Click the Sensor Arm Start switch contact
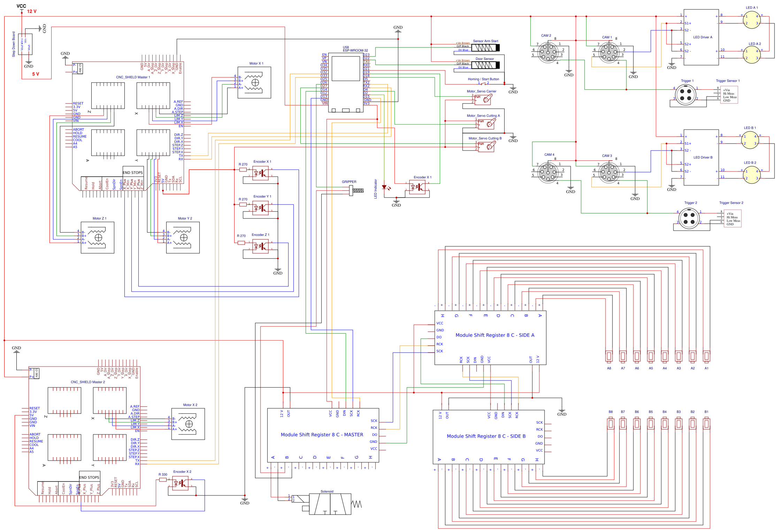The height and width of the screenshot is (532, 778). point(486,47)
